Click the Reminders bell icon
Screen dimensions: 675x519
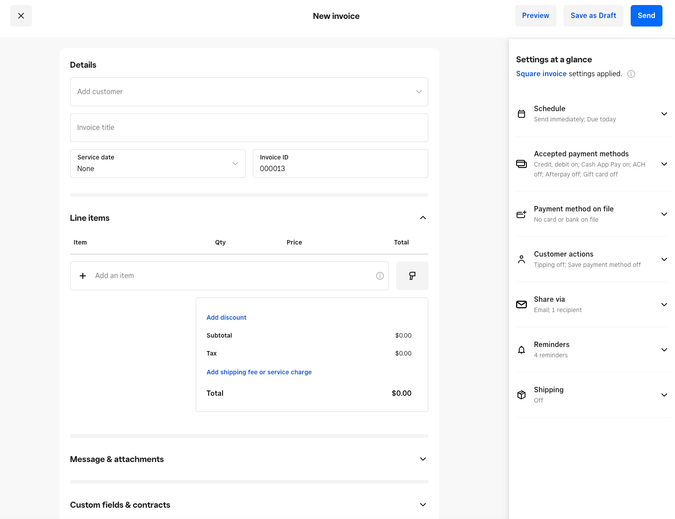521,350
